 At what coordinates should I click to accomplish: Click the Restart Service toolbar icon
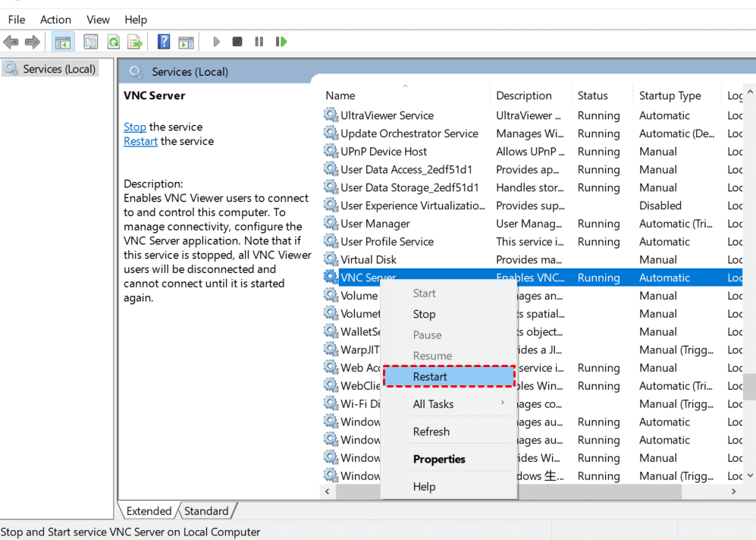coord(281,42)
